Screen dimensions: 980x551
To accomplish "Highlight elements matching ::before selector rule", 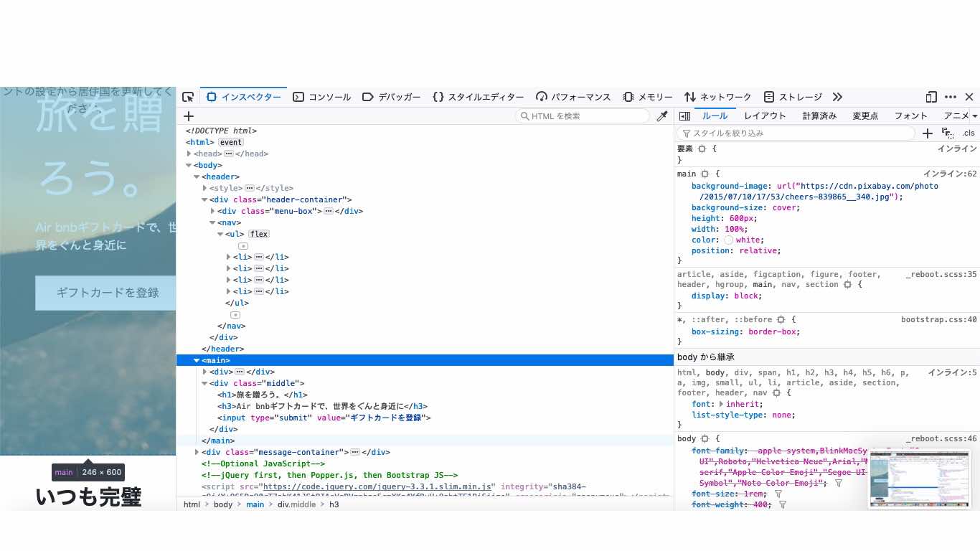I will 781,320.
